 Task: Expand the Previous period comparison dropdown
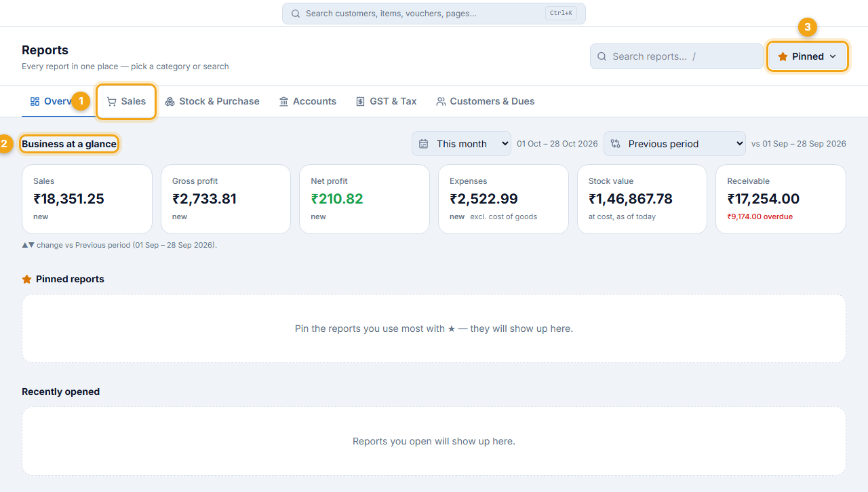click(x=675, y=144)
